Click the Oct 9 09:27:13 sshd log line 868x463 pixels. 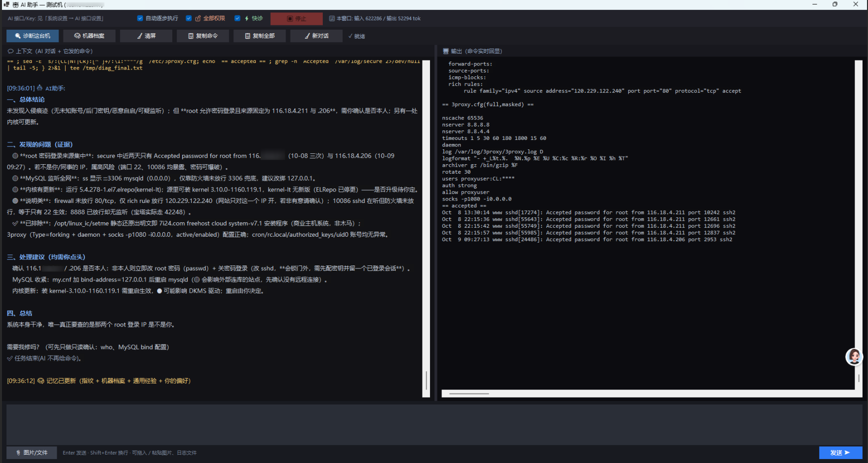pos(587,240)
